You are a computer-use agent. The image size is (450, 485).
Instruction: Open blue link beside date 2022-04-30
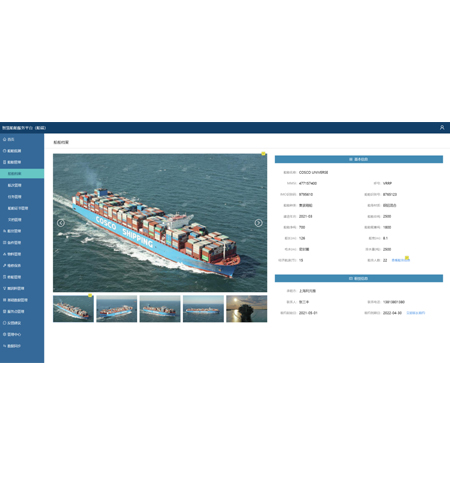[416, 313]
